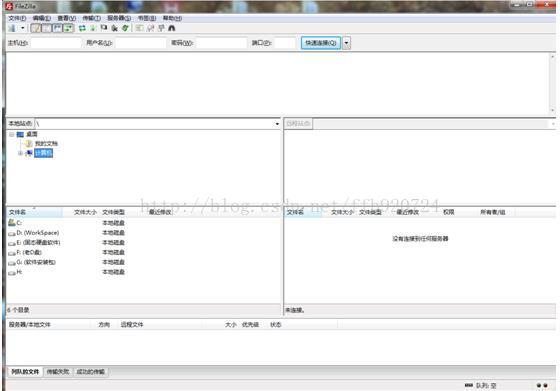Open the 书签(B) menu
Screen dimensions: 560x391
coord(147,18)
